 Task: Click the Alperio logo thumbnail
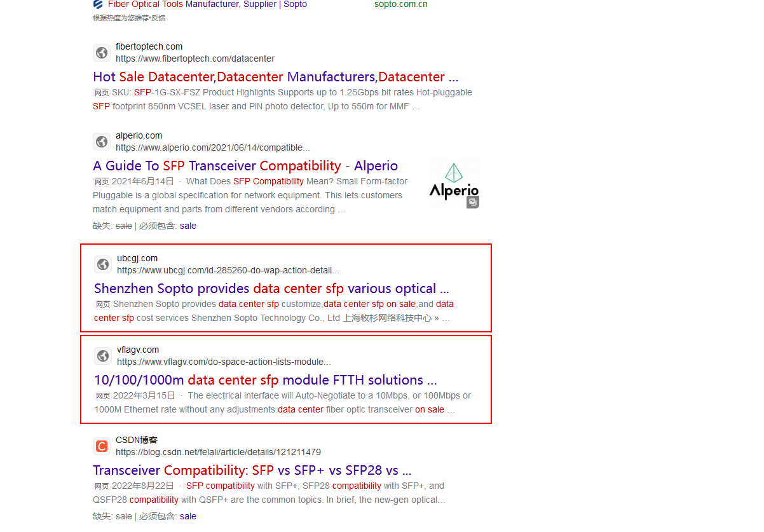[x=454, y=183]
